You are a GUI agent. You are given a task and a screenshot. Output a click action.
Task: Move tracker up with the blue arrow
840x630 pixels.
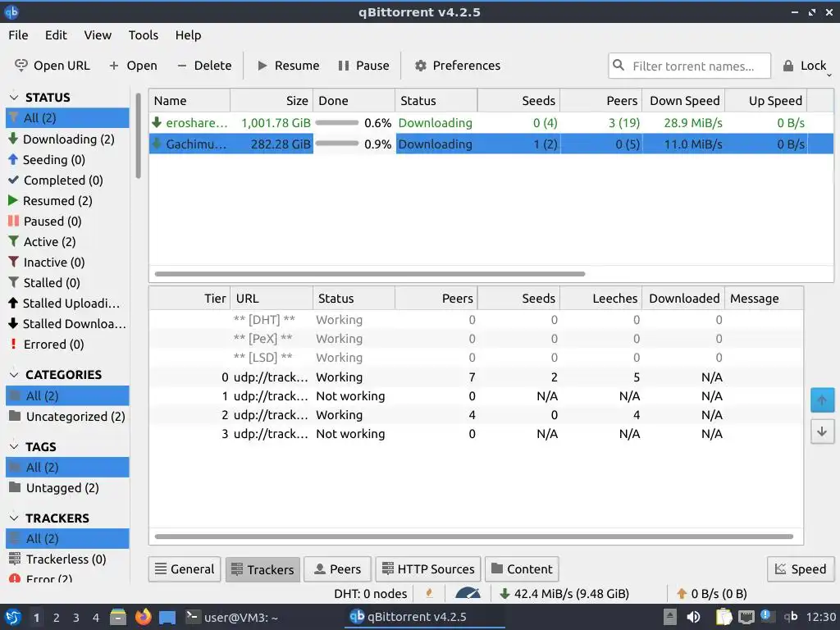pyautogui.click(x=822, y=400)
